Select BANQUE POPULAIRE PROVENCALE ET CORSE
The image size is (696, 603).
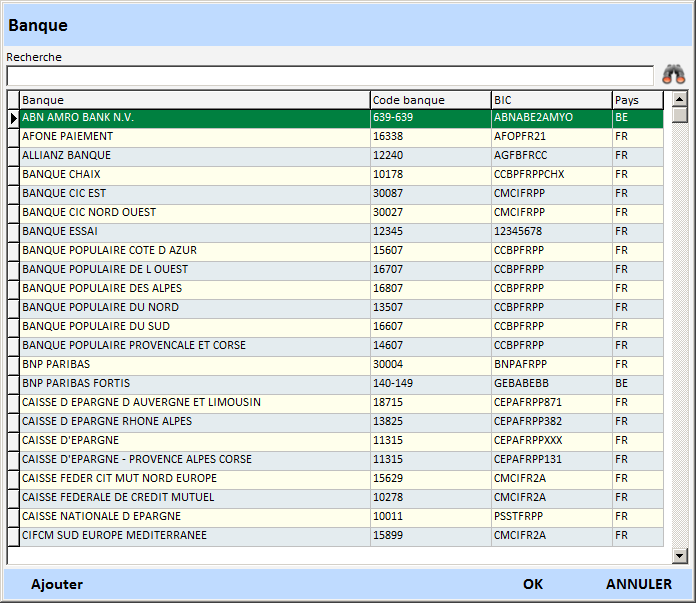pyautogui.click(x=335, y=345)
